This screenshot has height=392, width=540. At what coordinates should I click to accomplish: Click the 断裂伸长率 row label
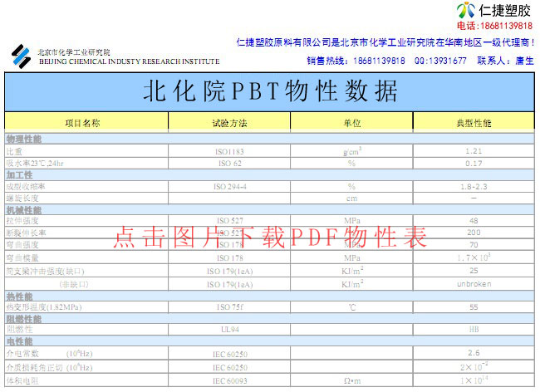pyautogui.click(x=26, y=233)
